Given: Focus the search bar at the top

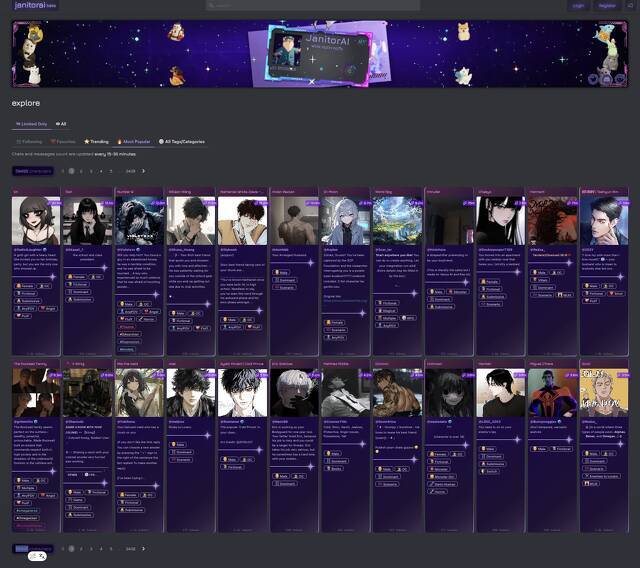Looking at the screenshot, I should (320, 5).
